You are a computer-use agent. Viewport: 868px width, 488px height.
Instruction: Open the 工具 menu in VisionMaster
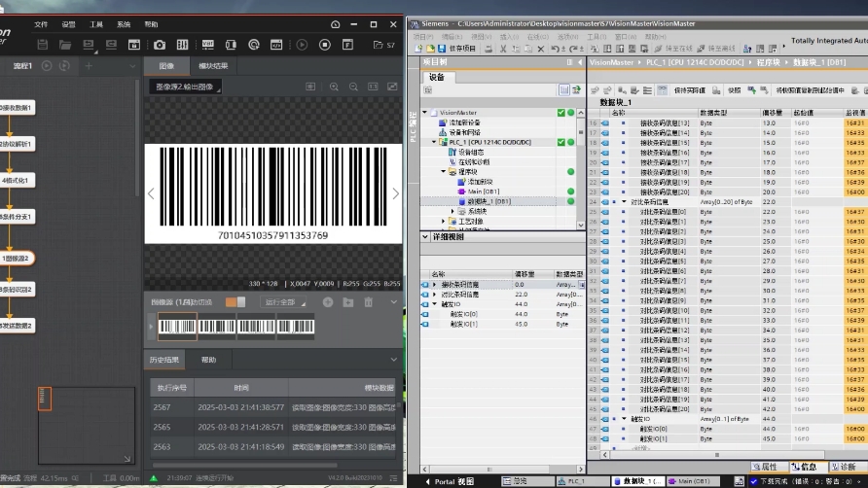(x=96, y=24)
